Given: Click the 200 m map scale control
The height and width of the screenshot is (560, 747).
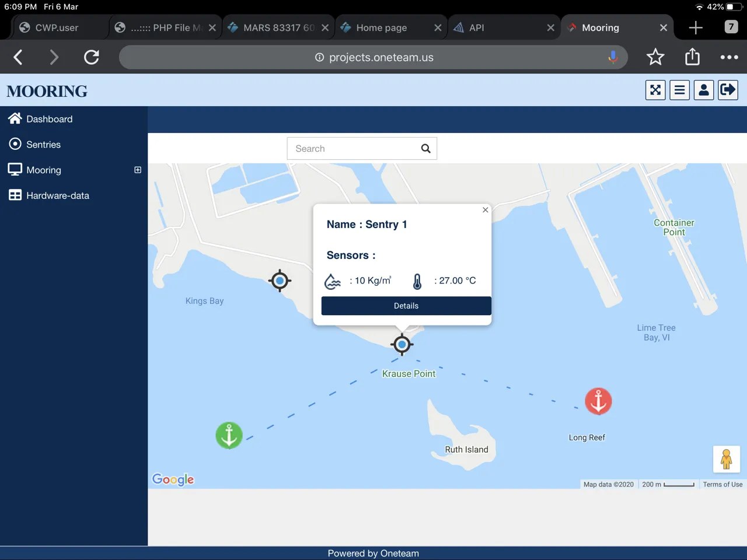Looking at the screenshot, I should tap(668, 485).
